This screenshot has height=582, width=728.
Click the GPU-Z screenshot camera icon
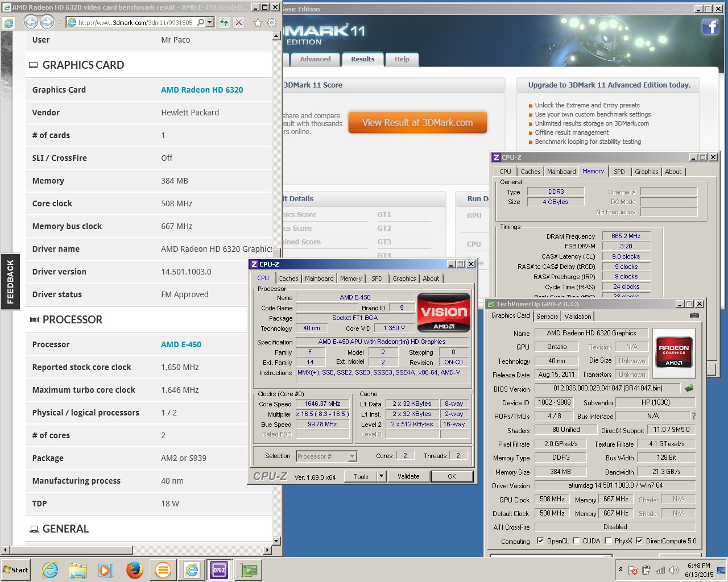(x=694, y=315)
